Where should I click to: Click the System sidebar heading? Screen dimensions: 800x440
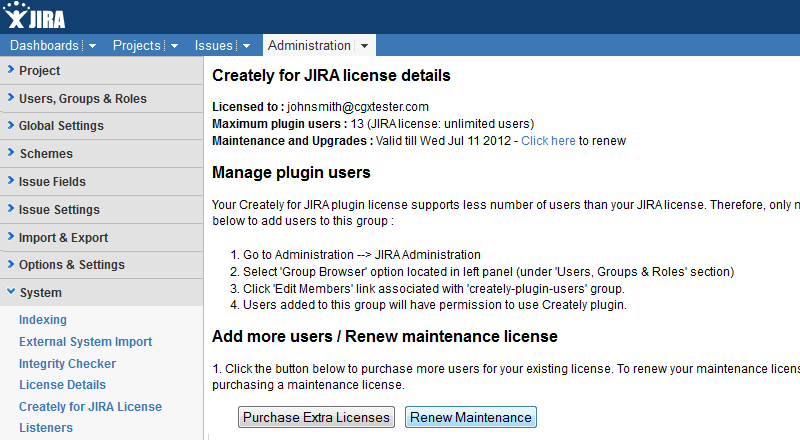[x=41, y=293]
